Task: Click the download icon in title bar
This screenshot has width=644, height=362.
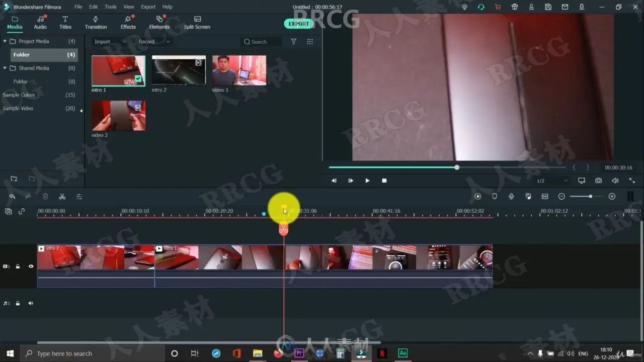Action: pos(581,7)
